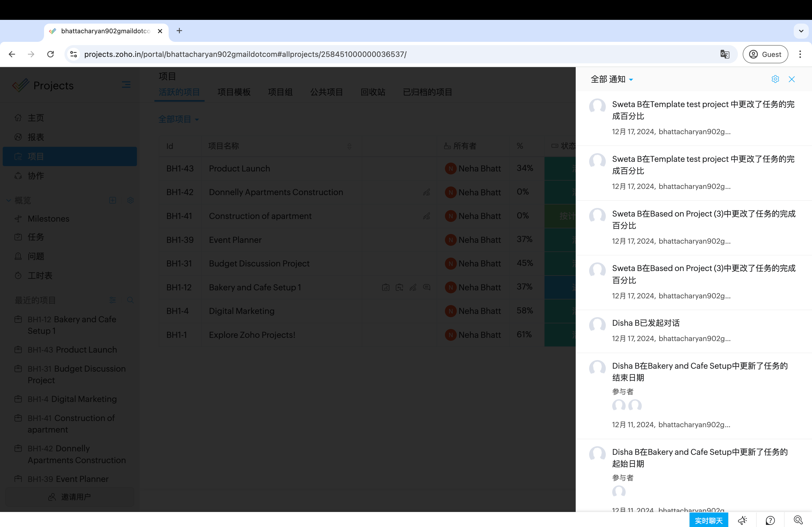Open the Disha B已发起对话 notification
The height and width of the screenshot is (527, 812).
tap(646, 323)
